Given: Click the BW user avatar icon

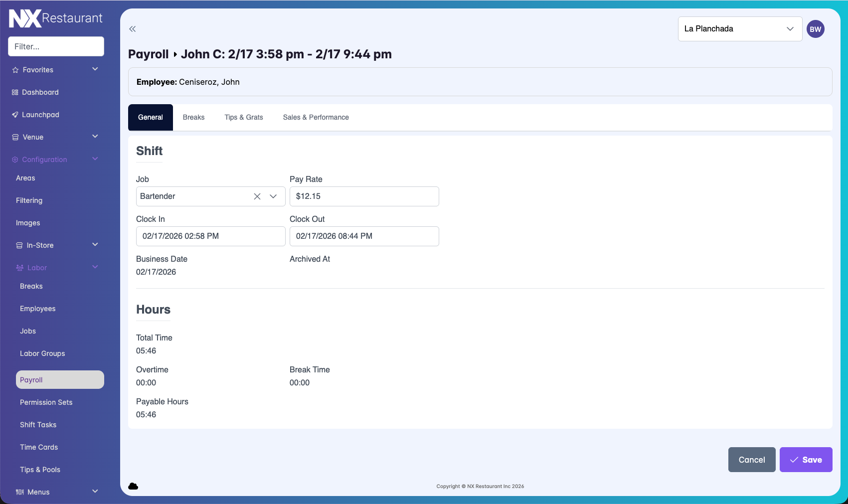Looking at the screenshot, I should (815, 29).
